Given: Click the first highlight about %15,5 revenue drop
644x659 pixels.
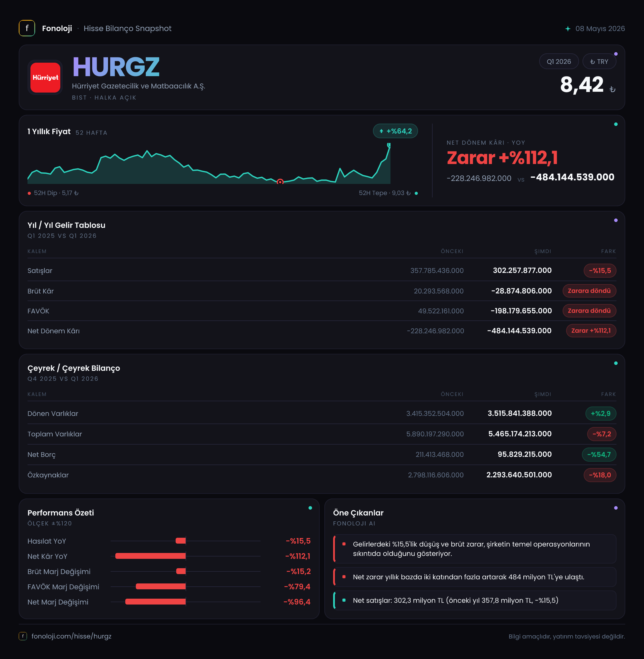Looking at the screenshot, I should coord(475,549).
